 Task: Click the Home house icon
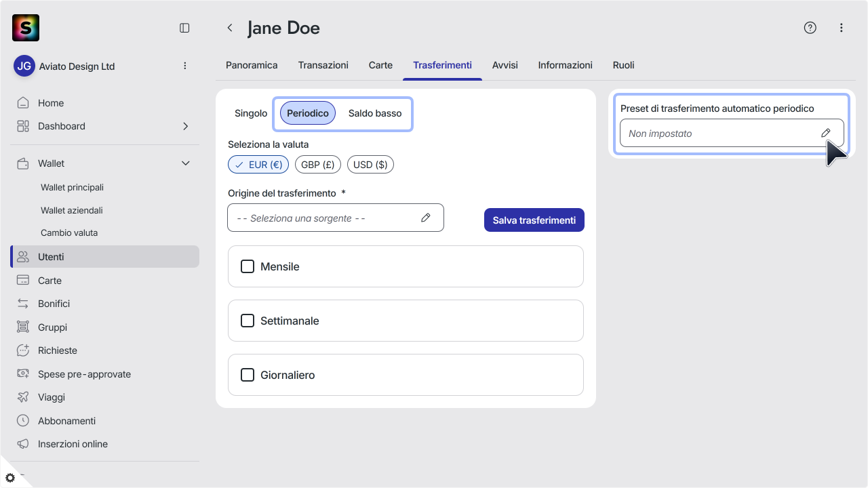coord(23,103)
